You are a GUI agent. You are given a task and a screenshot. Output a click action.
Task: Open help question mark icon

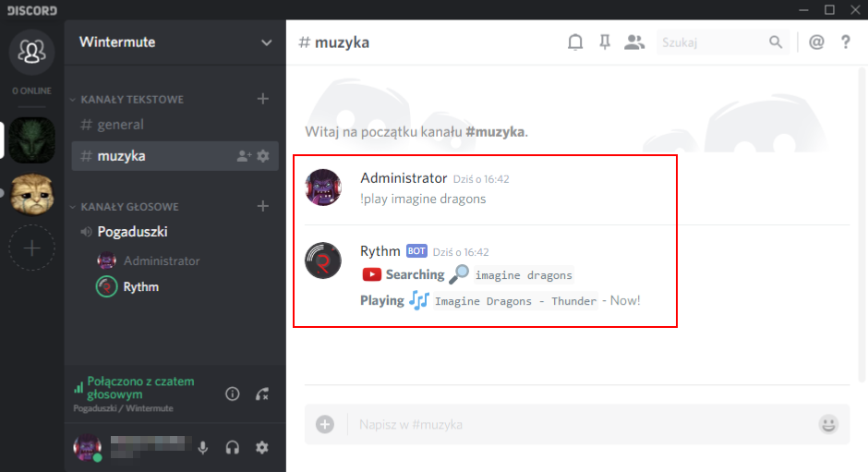click(x=845, y=42)
